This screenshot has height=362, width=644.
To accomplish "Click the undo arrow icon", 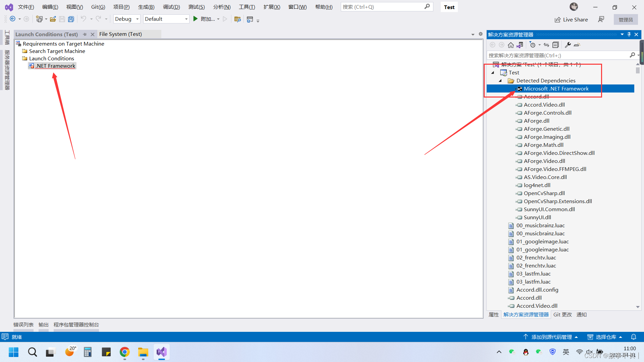I will click(84, 19).
